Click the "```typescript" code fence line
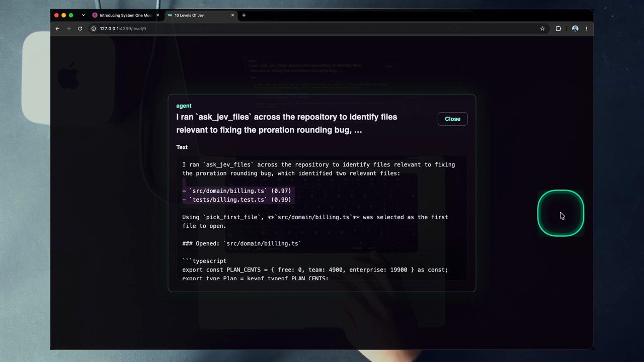The width and height of the screenshot is (644, 362). pos(204,261)
